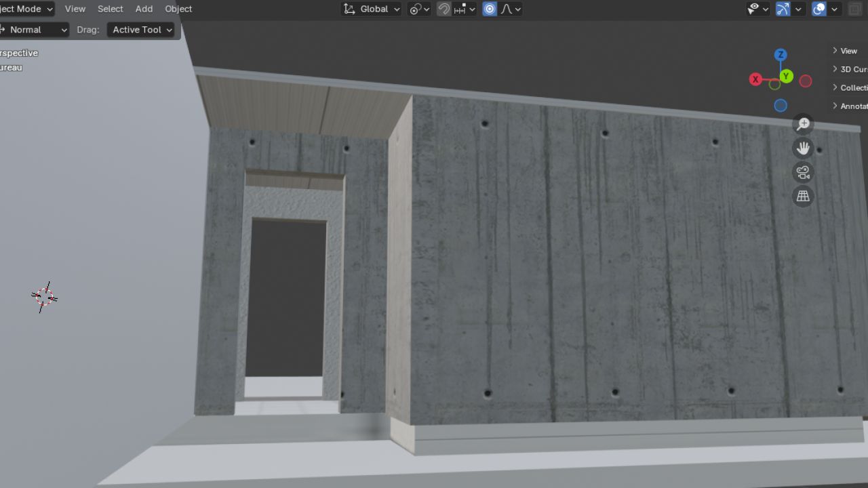Open the Select menu
The image size is (868, 488).
coord(110,9)
